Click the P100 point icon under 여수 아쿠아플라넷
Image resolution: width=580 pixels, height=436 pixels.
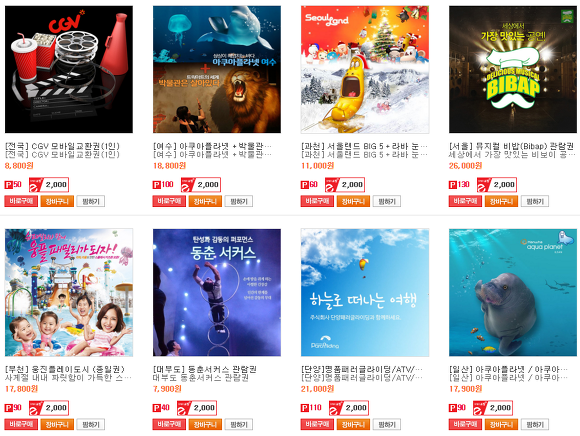point(163,185)
